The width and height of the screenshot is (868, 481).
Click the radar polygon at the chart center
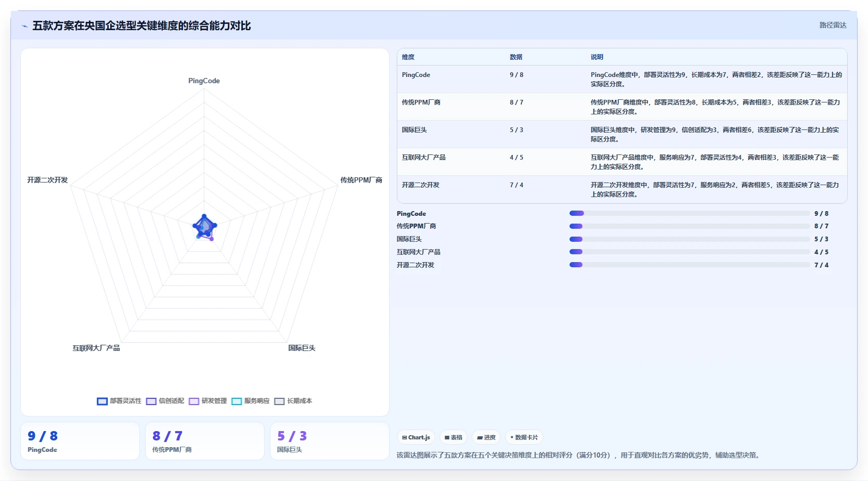tap(204, 226)
